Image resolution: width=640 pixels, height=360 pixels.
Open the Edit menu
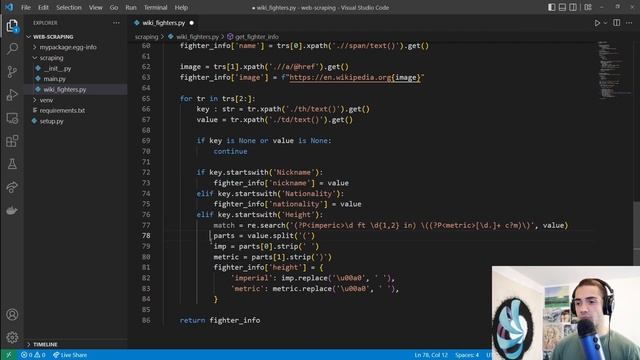tap(43, 7)
